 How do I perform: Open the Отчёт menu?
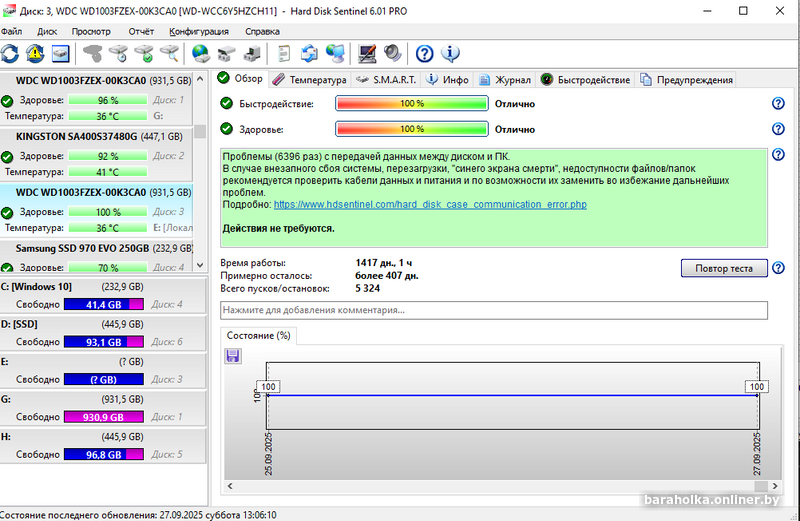(x=141, y=31)
